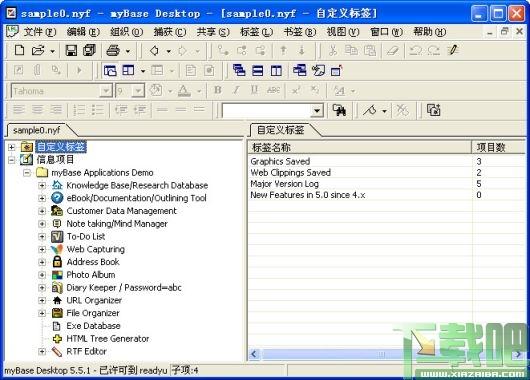Expand the 自定义标签 tree node
This screenshot has width=530, height=380.
[11, 147]
